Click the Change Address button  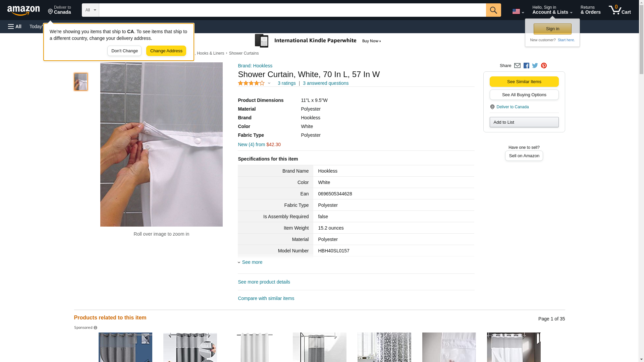coord(166,51)
